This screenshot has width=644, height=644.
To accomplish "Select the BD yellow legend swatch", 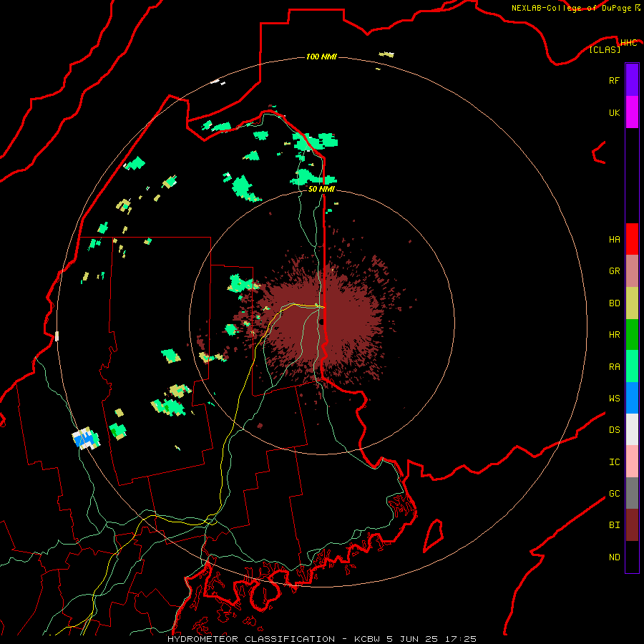I will pos(632,303).
